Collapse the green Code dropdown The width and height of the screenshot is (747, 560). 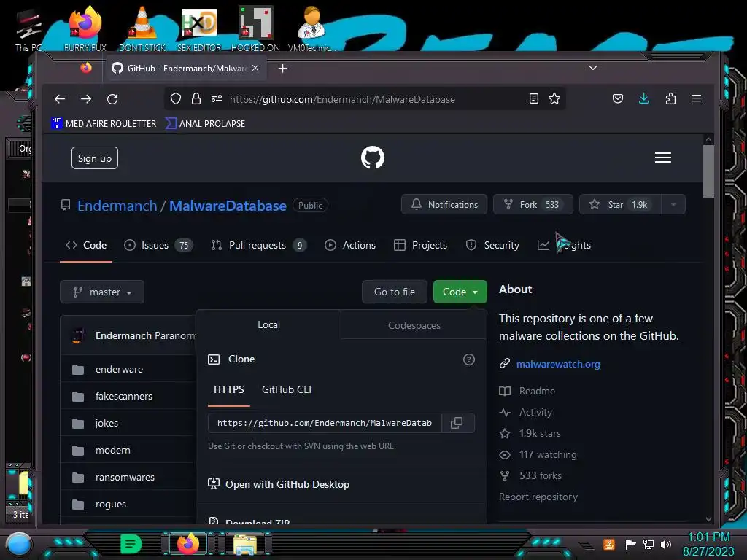coord(460,292)
